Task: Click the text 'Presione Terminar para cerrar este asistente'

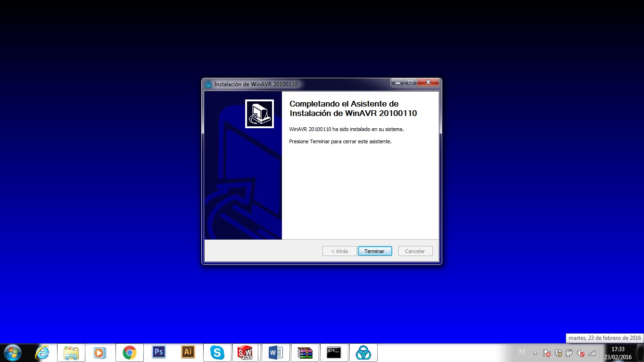Action: click(340, 141)
